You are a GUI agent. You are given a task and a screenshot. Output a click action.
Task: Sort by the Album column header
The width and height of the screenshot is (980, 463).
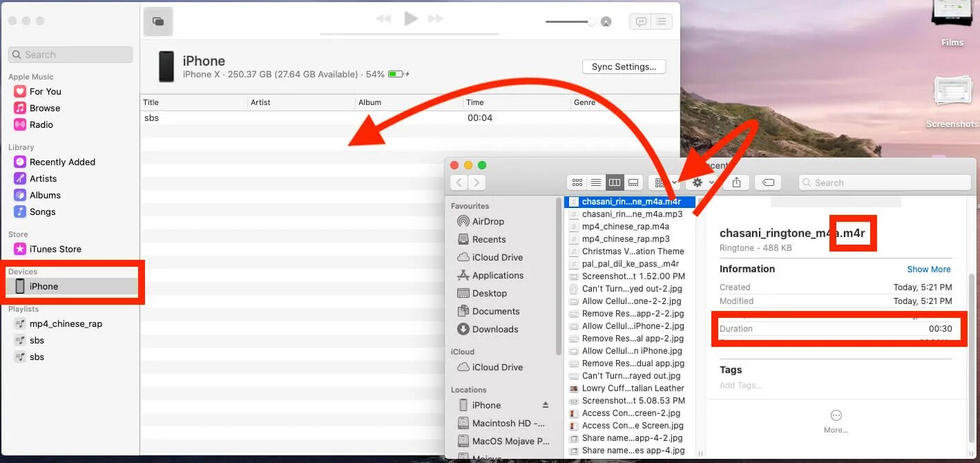tap(409, 102)
